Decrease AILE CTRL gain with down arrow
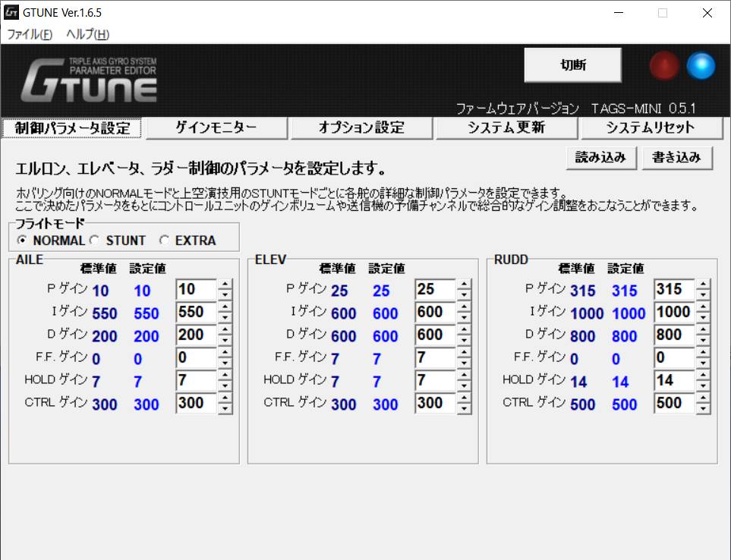731x560 pixels. click(225, 409)
